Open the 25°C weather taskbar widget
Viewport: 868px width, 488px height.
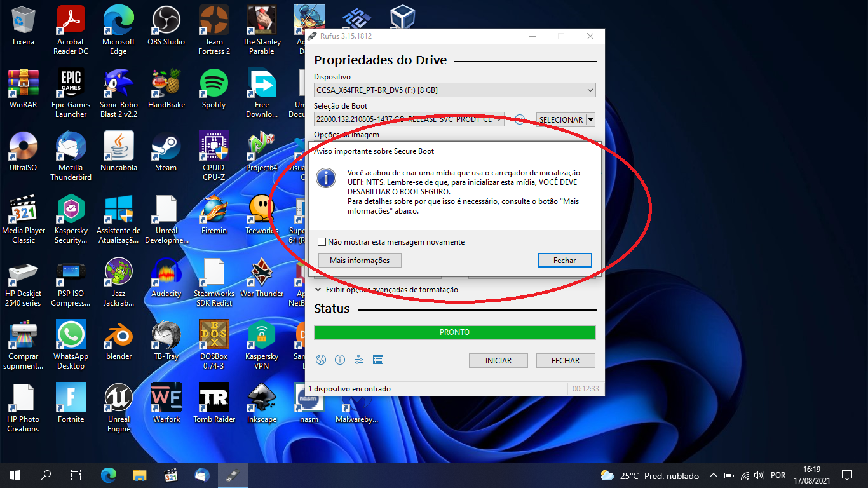click(649, 475)
